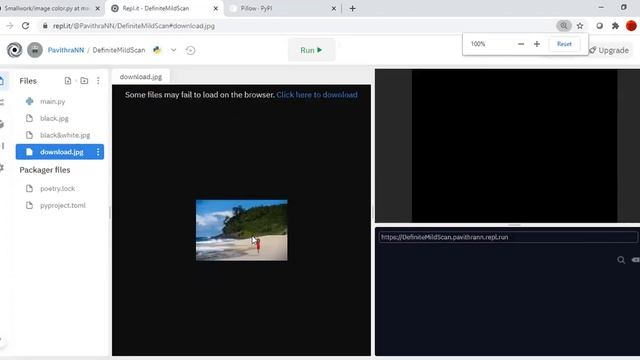
Task: Click the beach image preview thumbnail
Action: click(x=242, y=230)
